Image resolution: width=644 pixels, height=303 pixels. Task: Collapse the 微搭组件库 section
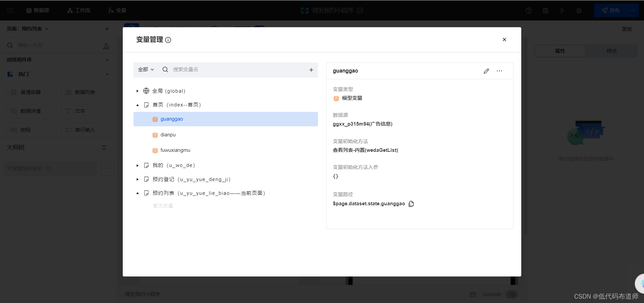pos(107,60)
